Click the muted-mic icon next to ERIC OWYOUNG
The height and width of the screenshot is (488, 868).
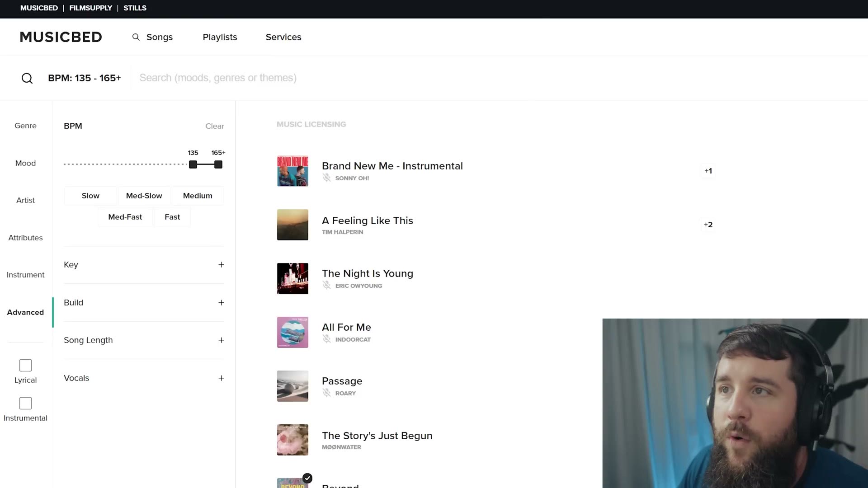[x=326, y=285]
